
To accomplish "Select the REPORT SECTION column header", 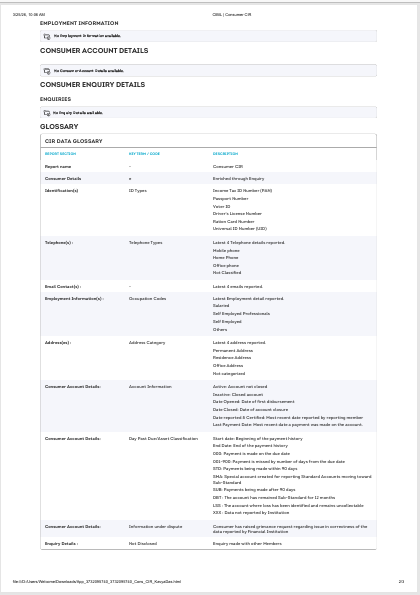I will 60,154.
